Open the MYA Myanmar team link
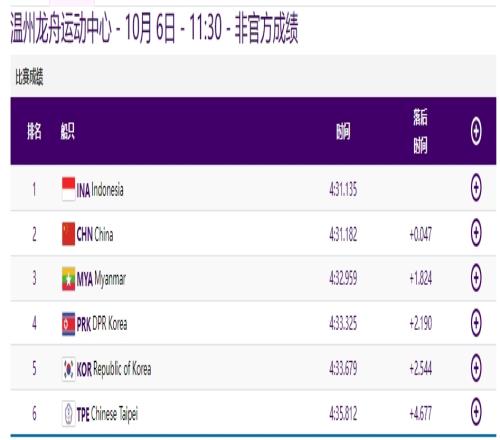Viewport: 500px width, 440px height. point(101,279)
